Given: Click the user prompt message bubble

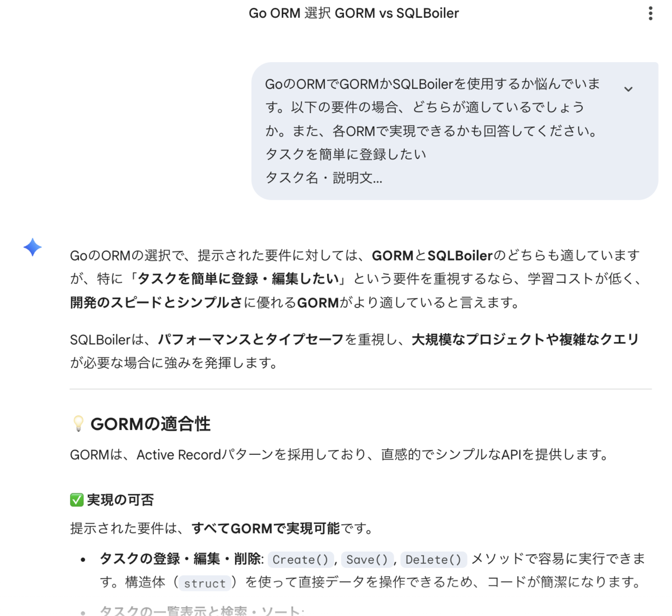Looking at the screenshot, I should coord(455,131).
